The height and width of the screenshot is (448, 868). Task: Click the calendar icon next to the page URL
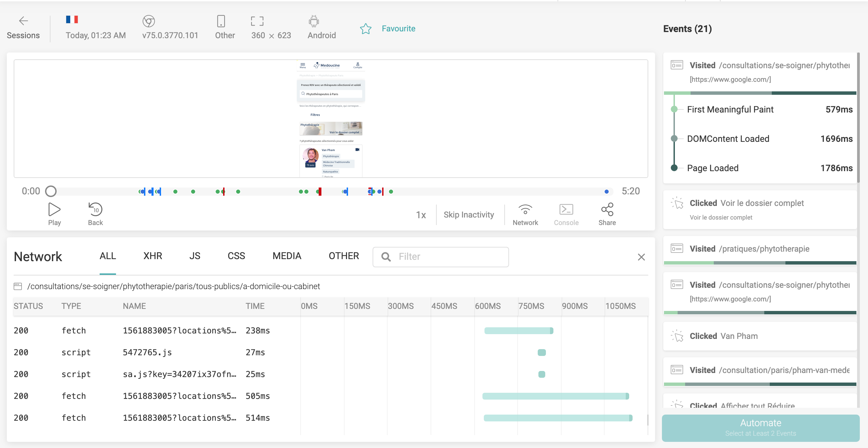click(19, 286)
